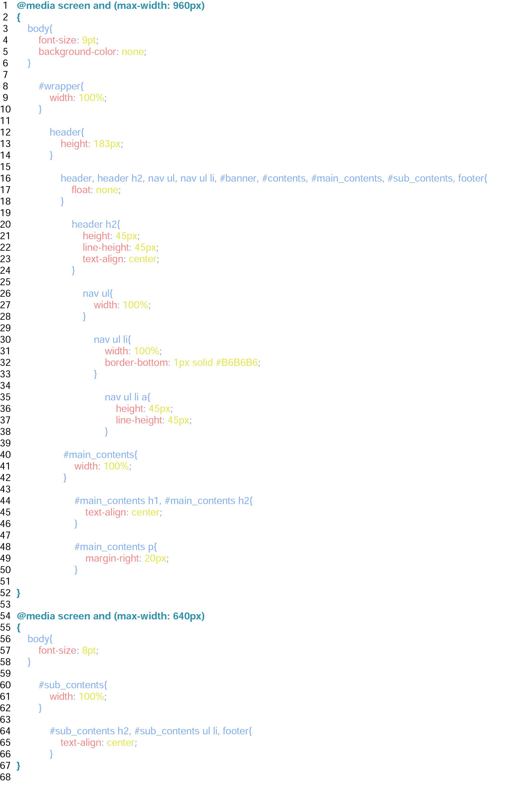532x789 pixels.
Task: Click the bold closing brace on line 67
Action: coord(19,766)
